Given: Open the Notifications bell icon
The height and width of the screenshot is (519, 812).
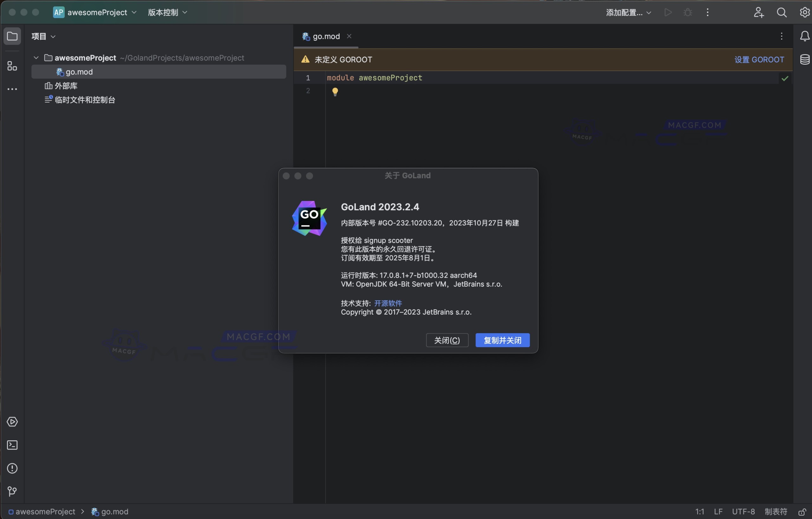Looking at the screenshot, I should [x=804, y=36].
